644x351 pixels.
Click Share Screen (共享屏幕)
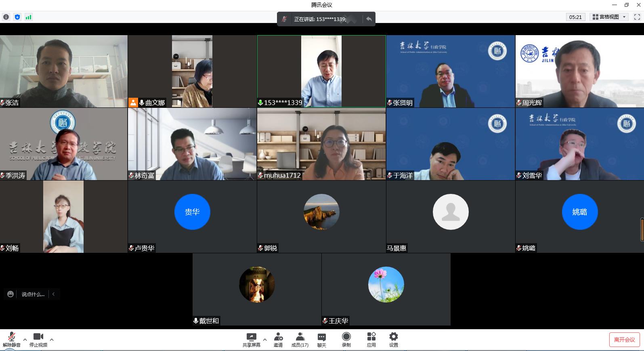(251, 339)
